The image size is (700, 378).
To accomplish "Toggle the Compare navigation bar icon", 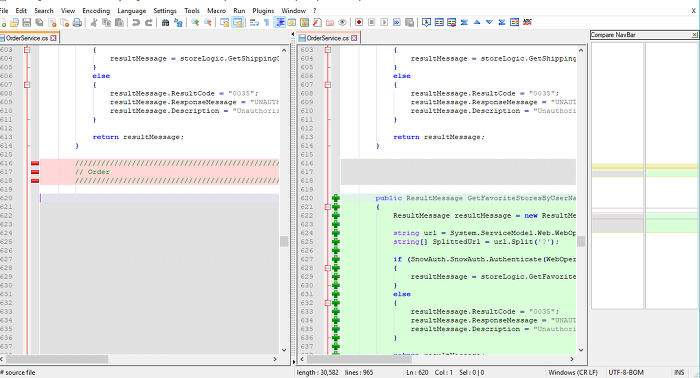I will tap(514, 22).
